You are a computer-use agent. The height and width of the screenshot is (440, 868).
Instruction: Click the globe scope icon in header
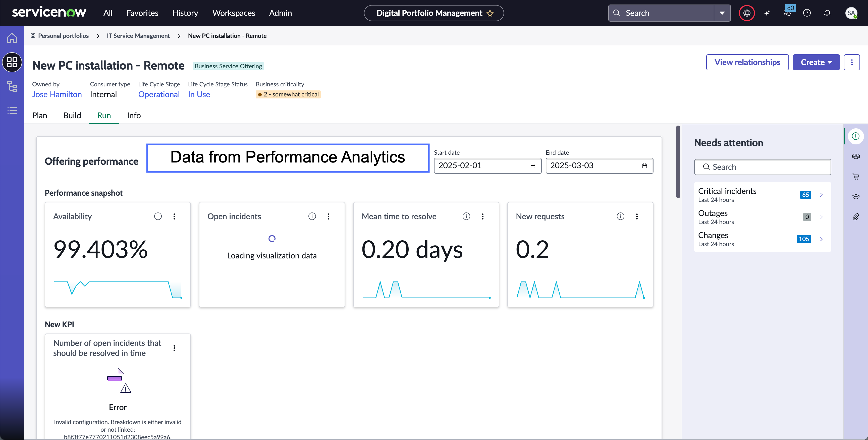tap(747, 13)
